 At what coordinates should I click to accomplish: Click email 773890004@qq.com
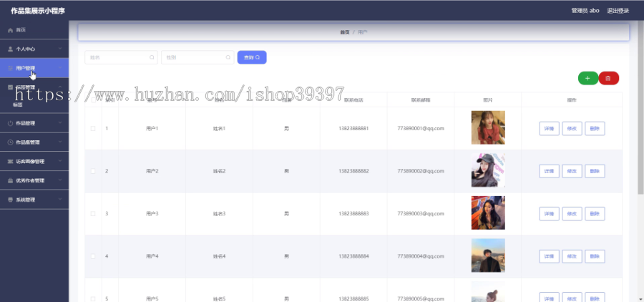click(421, 256)
